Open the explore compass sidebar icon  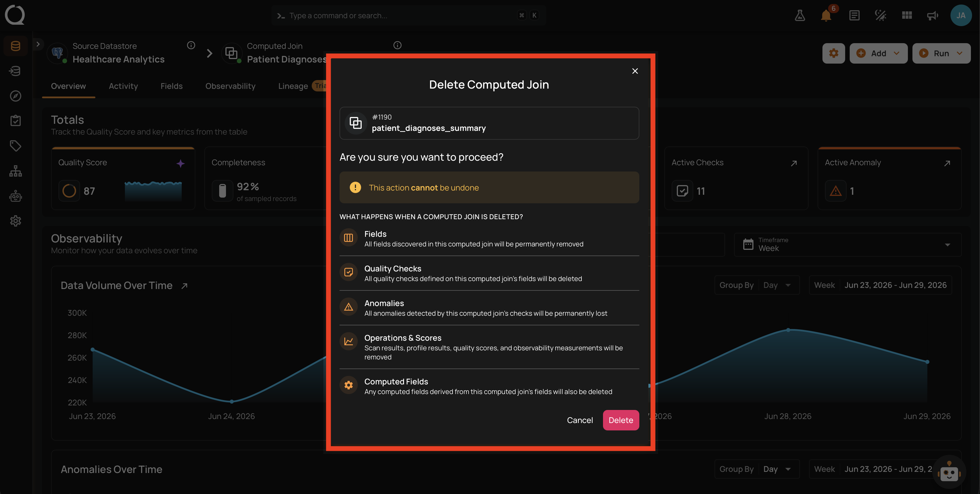pyautogui.click(x=16, y=96)
